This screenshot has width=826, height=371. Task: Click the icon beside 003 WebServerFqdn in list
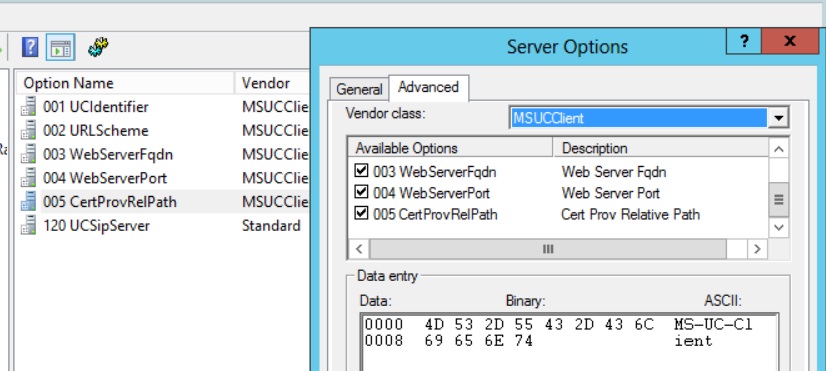pyautogui.click(x=28, y=154)
